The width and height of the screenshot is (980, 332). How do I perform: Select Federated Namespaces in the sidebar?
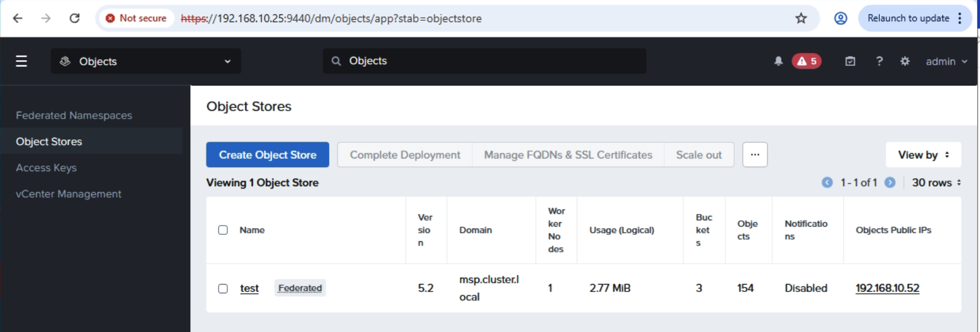pos(74,116)
